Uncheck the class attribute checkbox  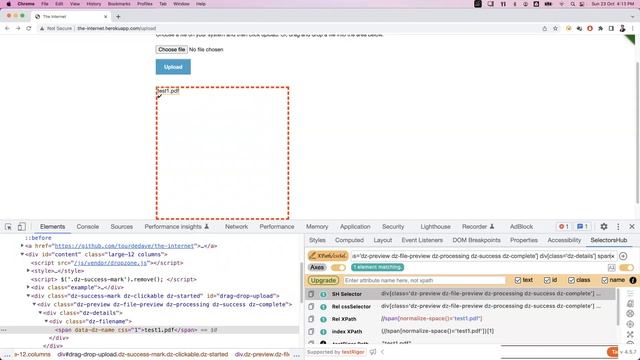[x=571, y=280]
